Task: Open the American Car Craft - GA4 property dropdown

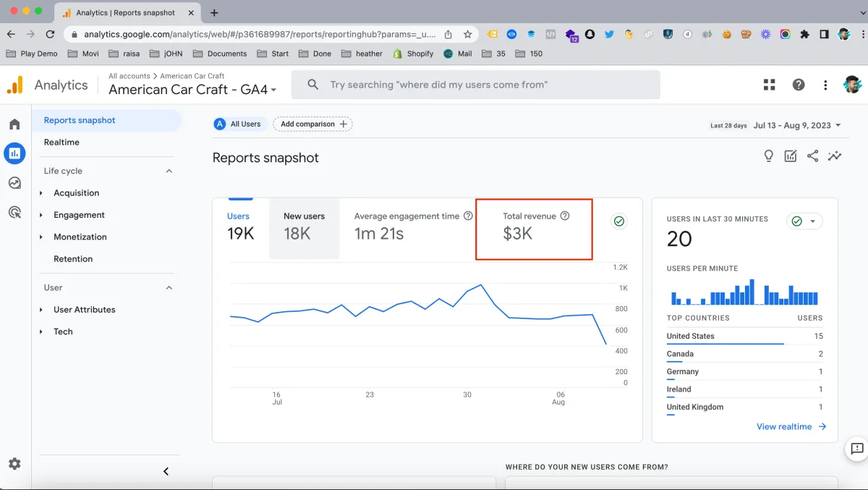Action: click(192, 90)
